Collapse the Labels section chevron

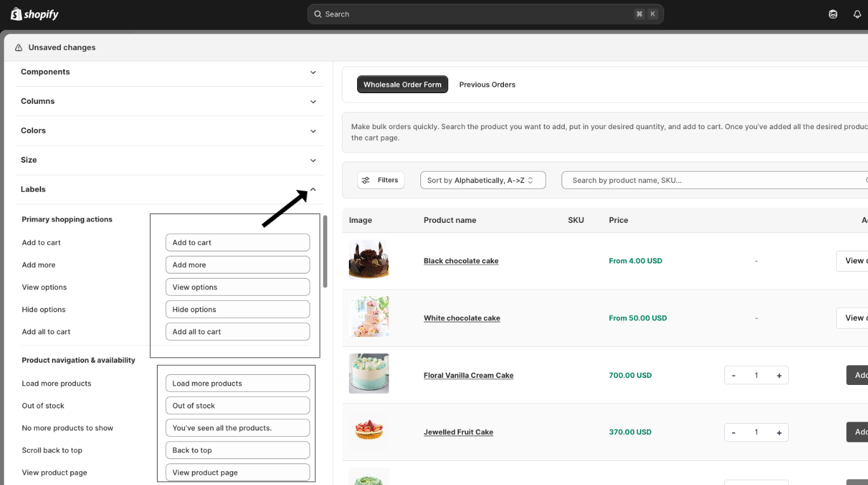point(313,189)
